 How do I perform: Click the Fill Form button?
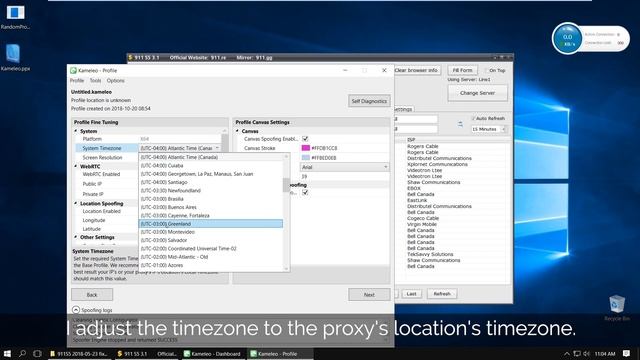[462, 70]
